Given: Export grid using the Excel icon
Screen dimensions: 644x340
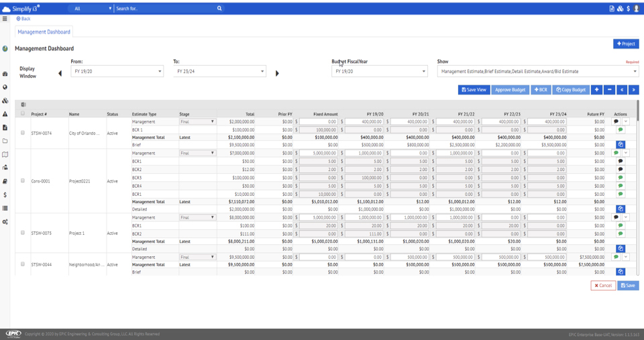Looking at the screenshot, I should click(23, 105).
